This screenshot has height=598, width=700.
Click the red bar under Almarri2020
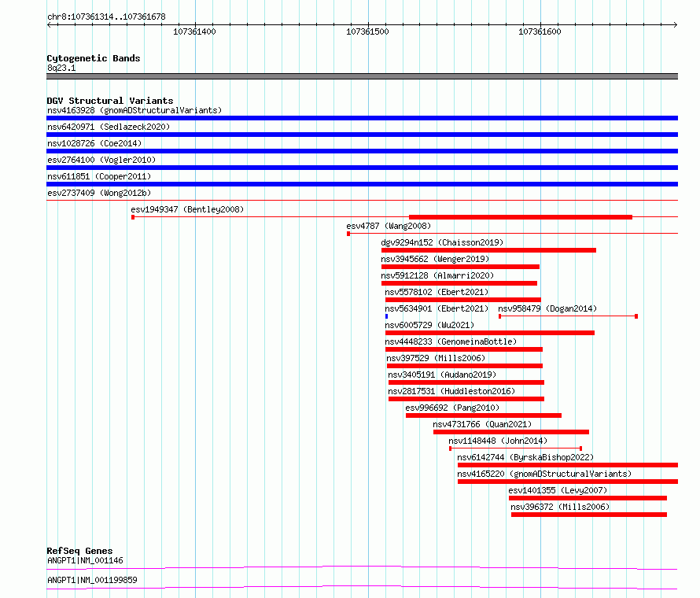tap(459, 283)
